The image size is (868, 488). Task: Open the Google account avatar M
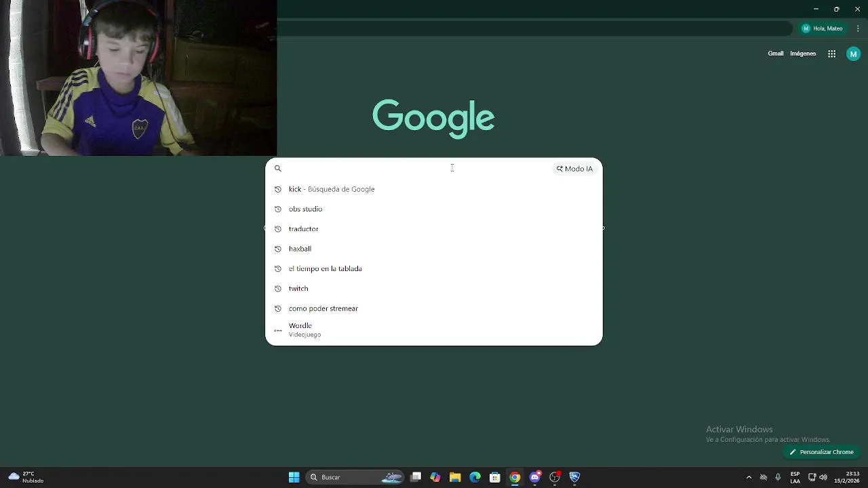coord(853,54)
